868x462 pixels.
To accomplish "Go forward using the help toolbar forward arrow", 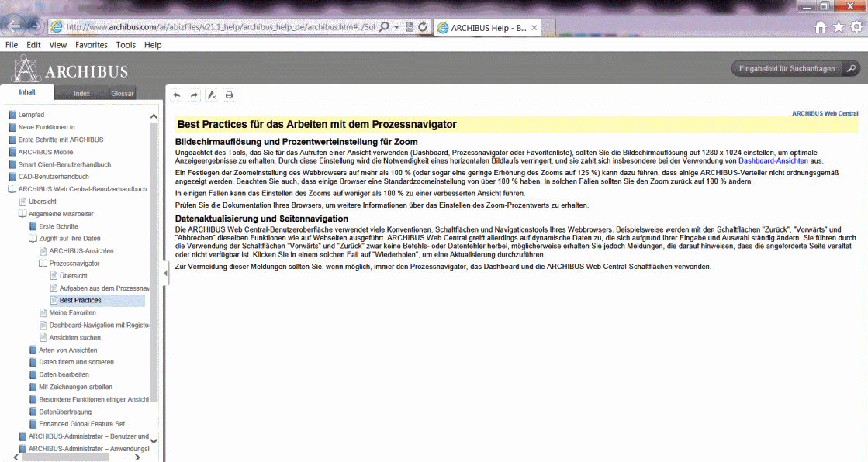I will [194, 95].
